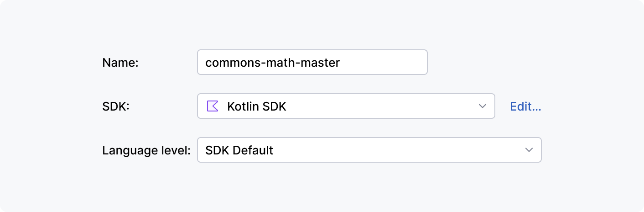Click the chevron arrow of Language level box
The width and height of the screenshot is (644, 212).
pyautogui.click(x=529, y=150)
